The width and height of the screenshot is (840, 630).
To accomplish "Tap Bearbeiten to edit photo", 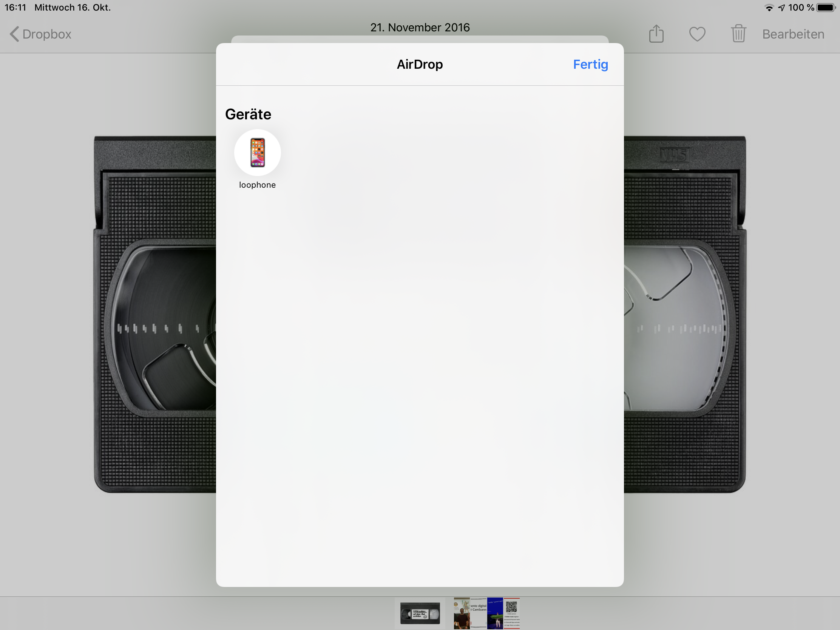I will [x=793, y=34].
